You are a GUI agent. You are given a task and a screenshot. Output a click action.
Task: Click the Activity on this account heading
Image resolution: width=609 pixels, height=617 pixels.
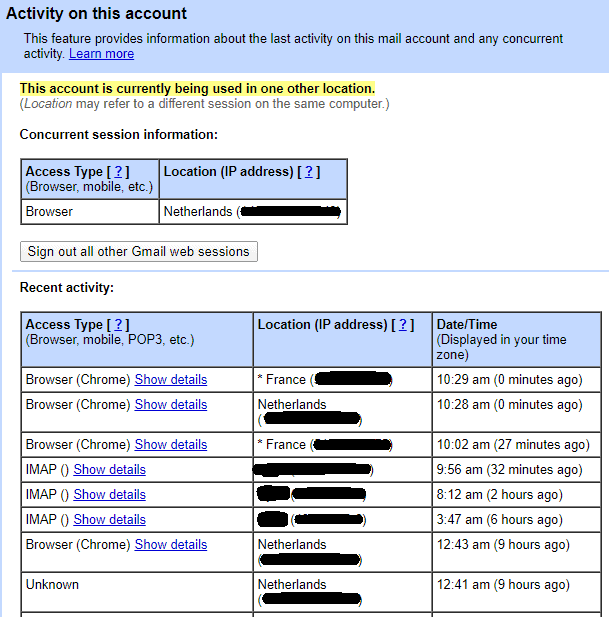[x=97, y=14]
